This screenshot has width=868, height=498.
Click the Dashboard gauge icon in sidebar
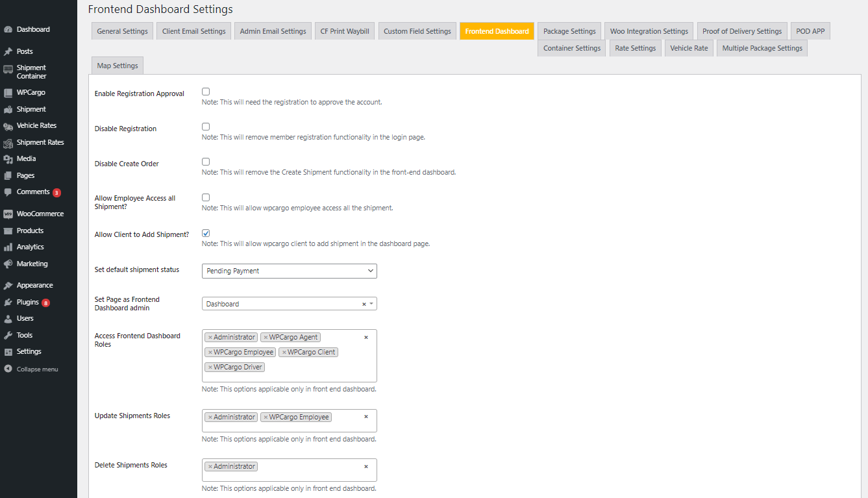pos(8,30)
